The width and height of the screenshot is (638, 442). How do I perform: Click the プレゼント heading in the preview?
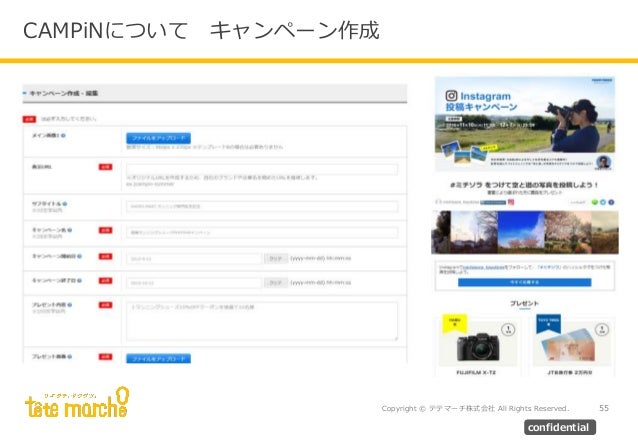[524, 304]
